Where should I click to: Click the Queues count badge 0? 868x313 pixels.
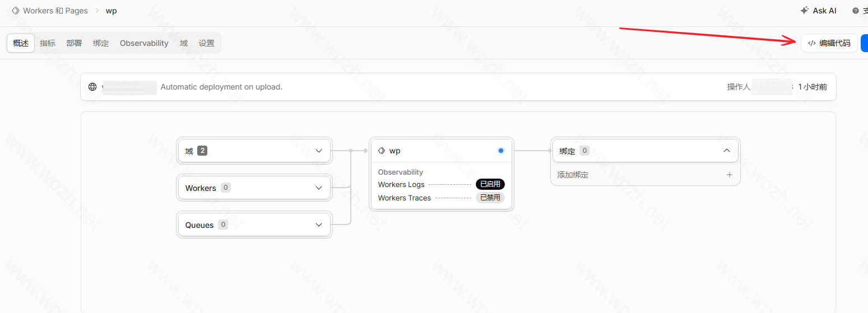tap(223, 225)
